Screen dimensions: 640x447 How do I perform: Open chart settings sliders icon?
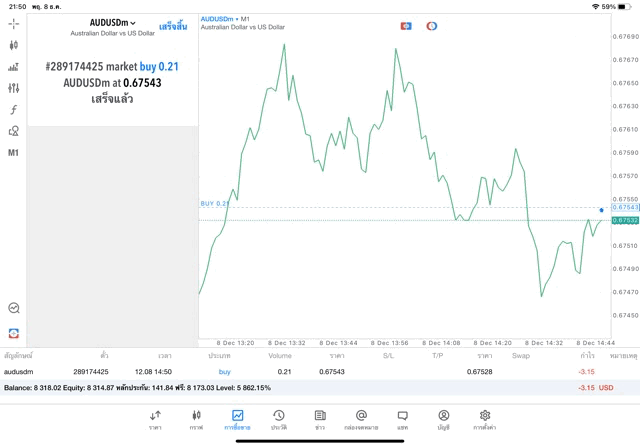(13, 88)
